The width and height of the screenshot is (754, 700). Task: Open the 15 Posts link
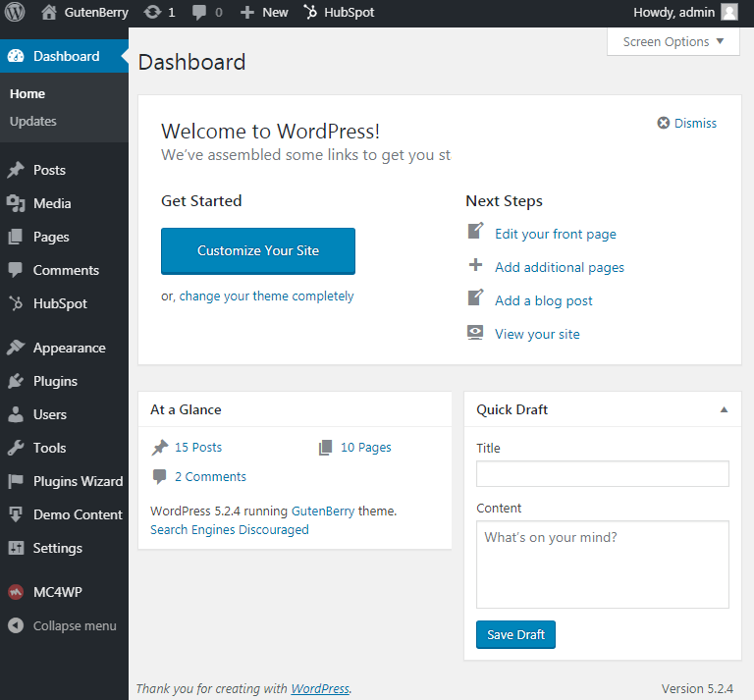(x=198, y=447)
